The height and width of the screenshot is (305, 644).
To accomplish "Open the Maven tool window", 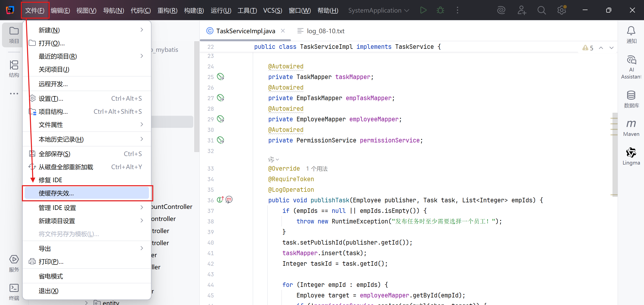I will [x=631, y=128].
